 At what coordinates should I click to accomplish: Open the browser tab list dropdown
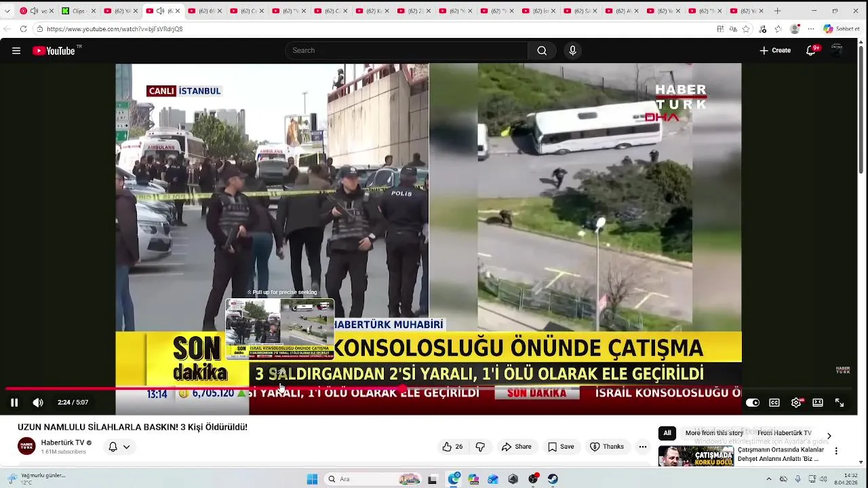7,11
